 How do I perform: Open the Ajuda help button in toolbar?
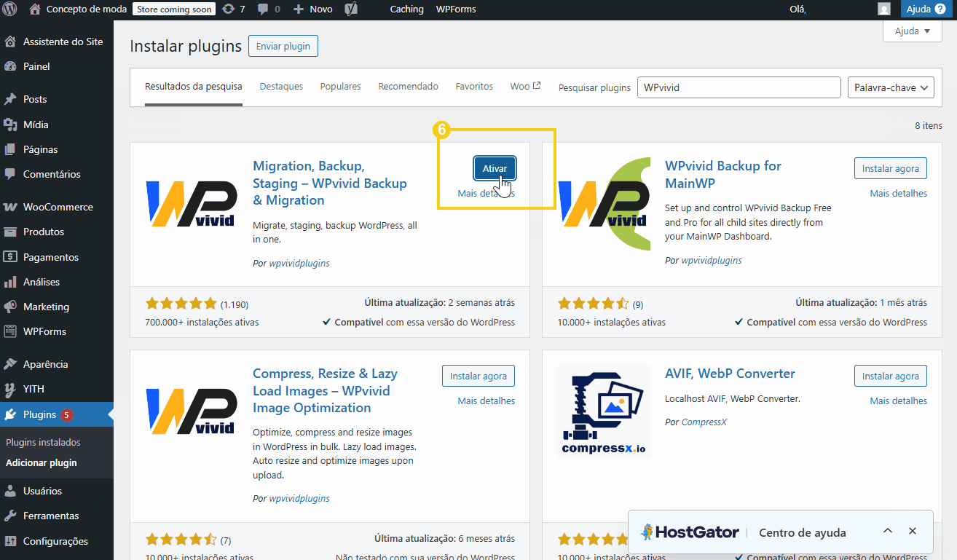point(926,9)
